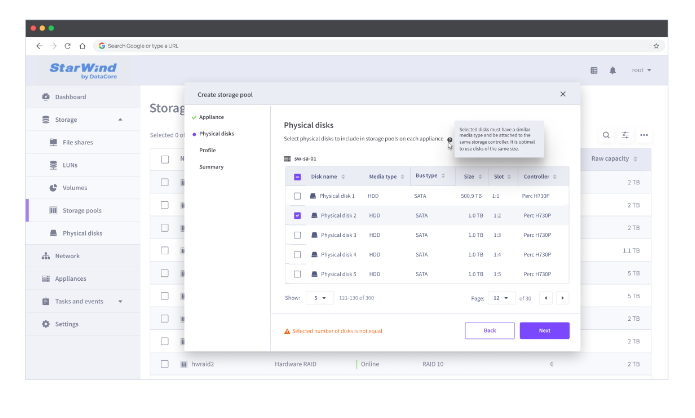The height and width of the screenshot is (418, 695).
Task: Select the Summary wizard step
Action: (x=211, y=167)
